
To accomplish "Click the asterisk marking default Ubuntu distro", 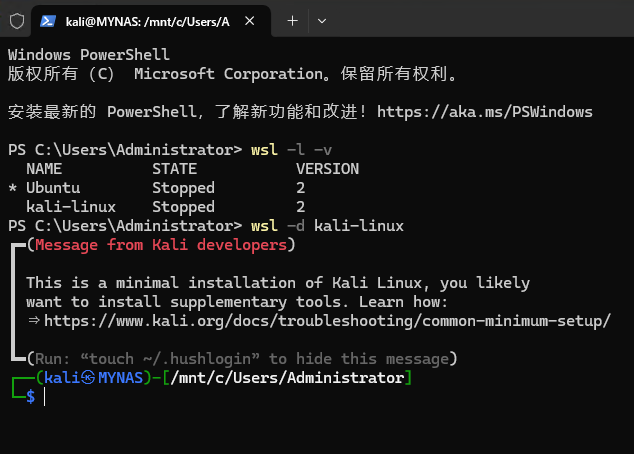I will point(13,188).
